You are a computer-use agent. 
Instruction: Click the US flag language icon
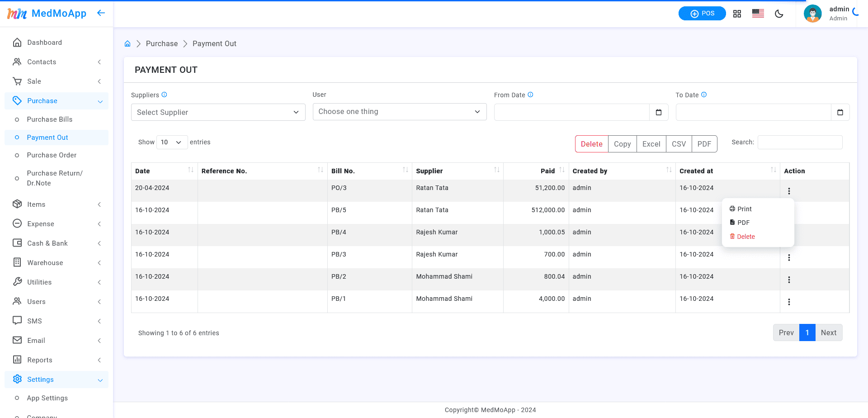click(x=758, y=14)
